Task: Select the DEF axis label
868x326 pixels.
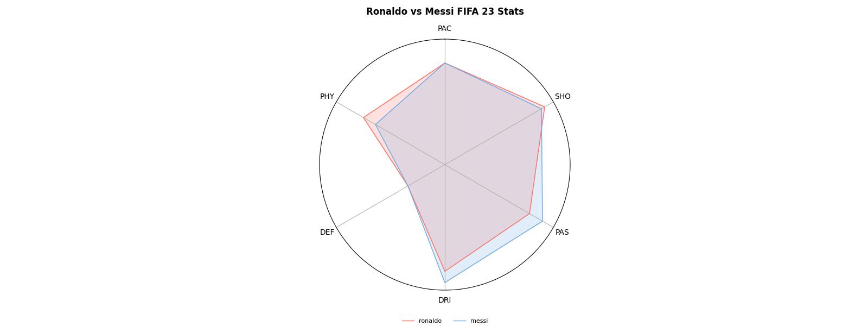Action: tap(327, 233)
